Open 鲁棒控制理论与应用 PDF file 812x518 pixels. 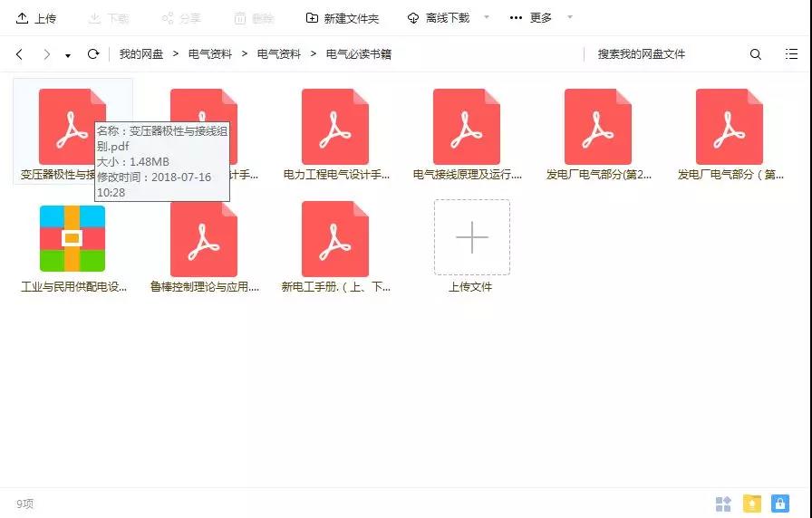[204, 239]
